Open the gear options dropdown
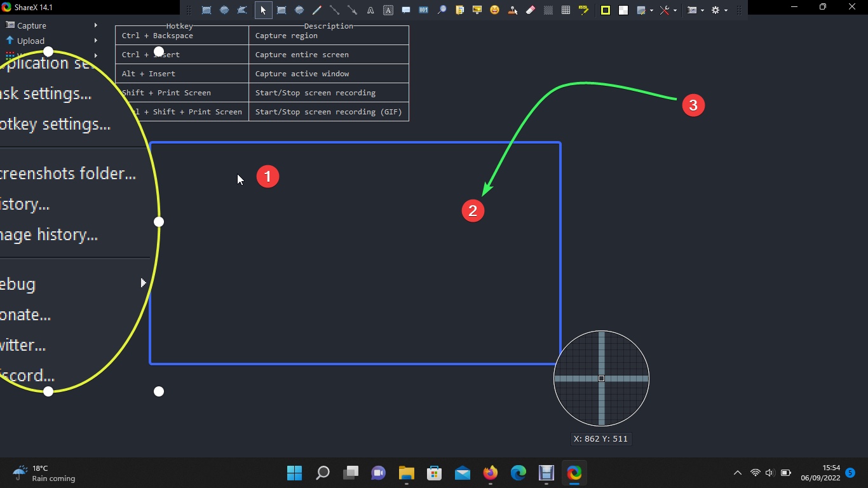 click(x=719, y=10)
